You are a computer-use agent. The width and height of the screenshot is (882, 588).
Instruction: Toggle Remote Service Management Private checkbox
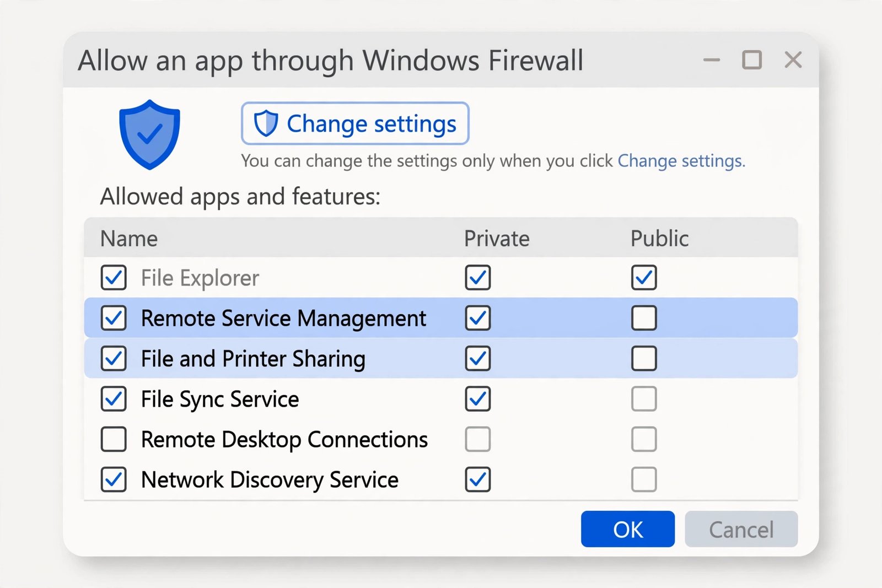[x=478, y=318]
